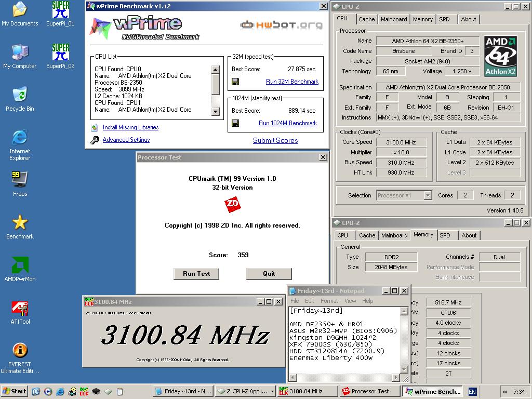Select the Recycle Bin icon
The width and height of the screenshot is (532, 399).
point(20,99)
